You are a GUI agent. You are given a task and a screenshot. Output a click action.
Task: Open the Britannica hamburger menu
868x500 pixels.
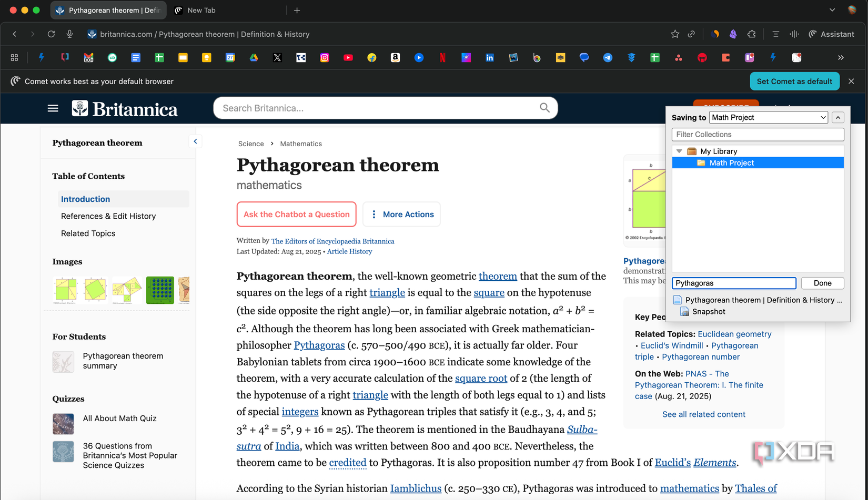53,108
